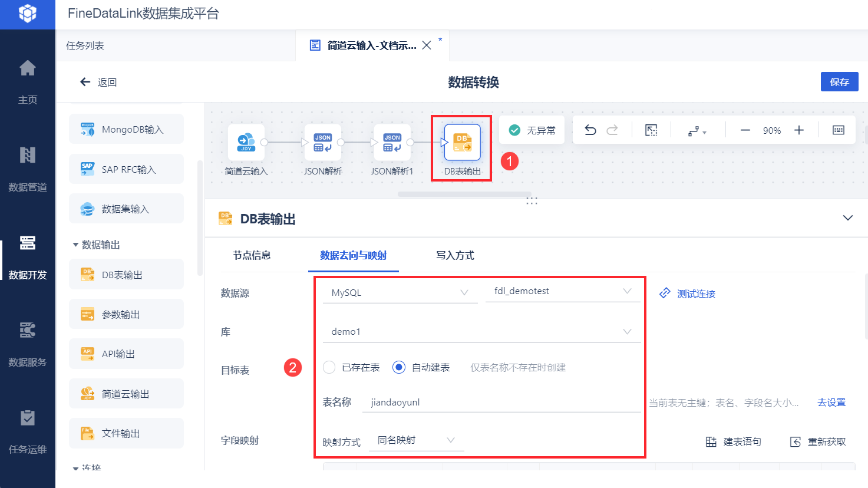Image resolution: width=868 pixels, height=488 pixels.
Task: Click the panel resize drag handle dots
Action: coord(532,201)
